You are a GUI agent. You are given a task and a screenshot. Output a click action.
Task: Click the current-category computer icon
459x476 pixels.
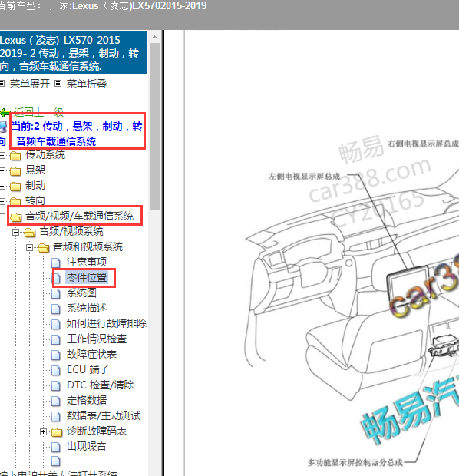click(3, 127)
